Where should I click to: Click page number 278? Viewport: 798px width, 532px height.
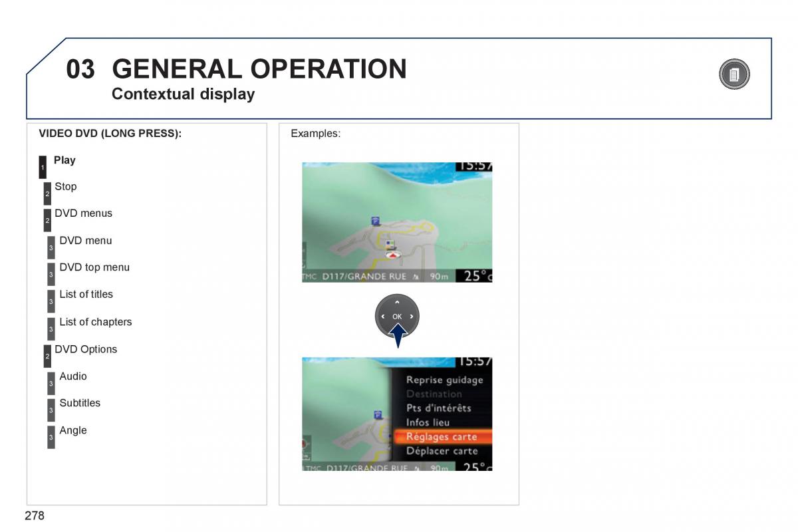35,515
